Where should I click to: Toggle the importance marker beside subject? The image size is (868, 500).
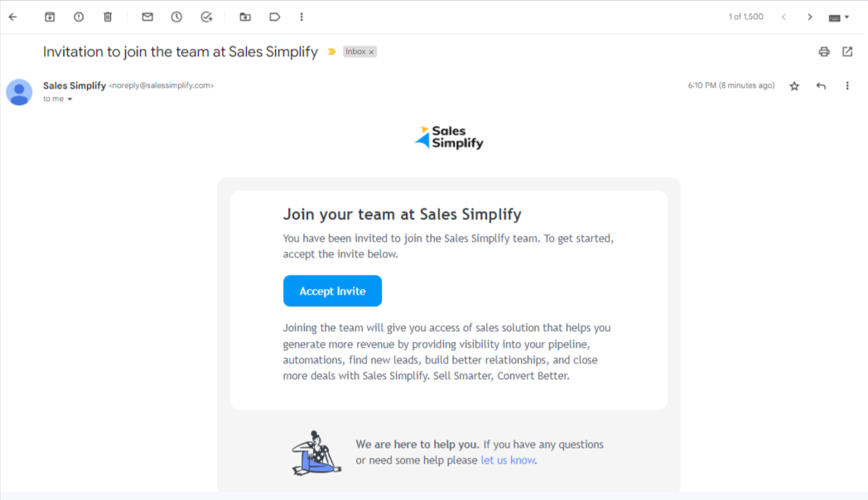point(331,51)
